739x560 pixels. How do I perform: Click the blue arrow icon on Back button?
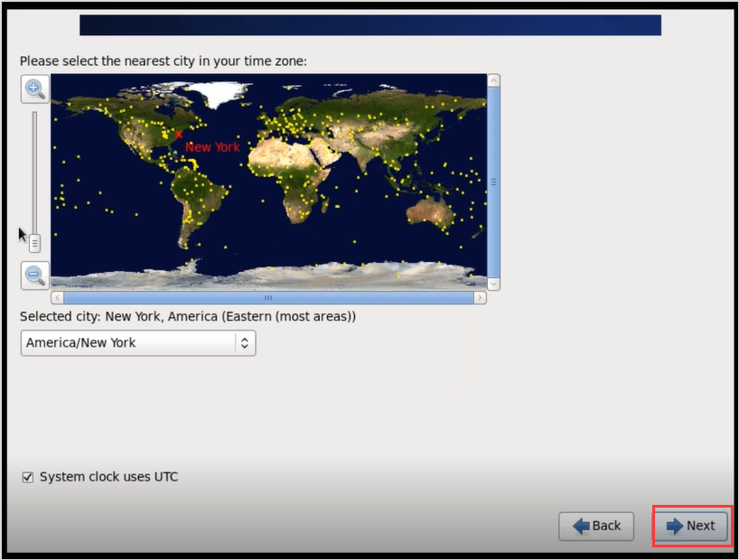coord(581,526)
